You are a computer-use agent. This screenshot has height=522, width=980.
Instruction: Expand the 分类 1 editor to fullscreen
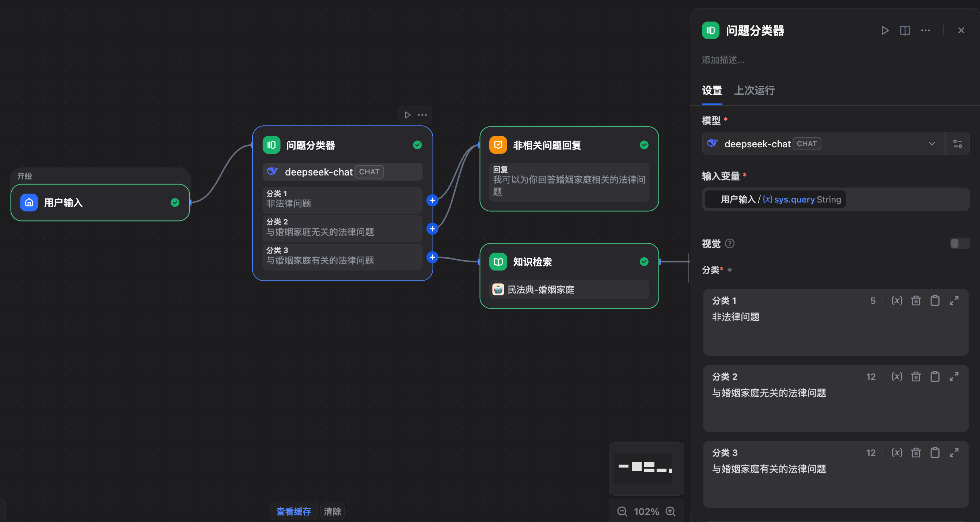pyautogui.click(x=954, y=300)
